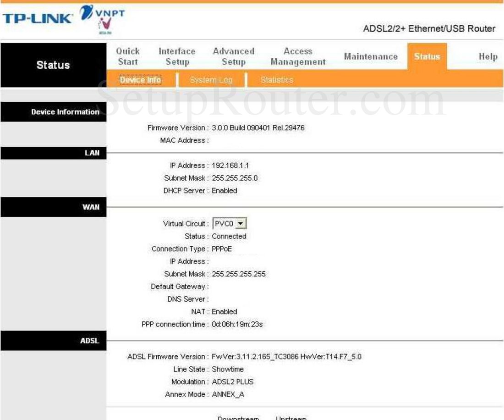Click PPP connection time 0d:06h:19m:23s

click(237, 324)
